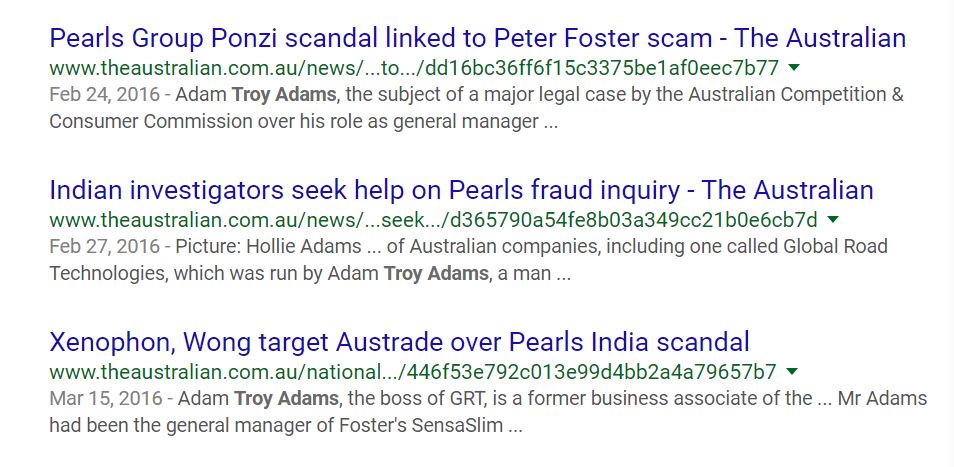
Task: Open "Indian investigators seek help" article link
Action: click(461, 190)
